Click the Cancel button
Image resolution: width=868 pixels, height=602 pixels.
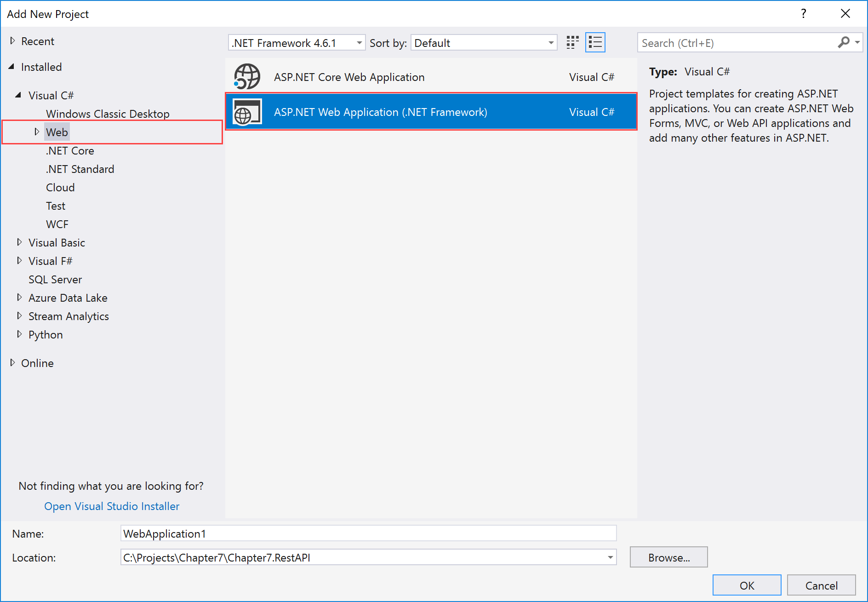point(821,585)
